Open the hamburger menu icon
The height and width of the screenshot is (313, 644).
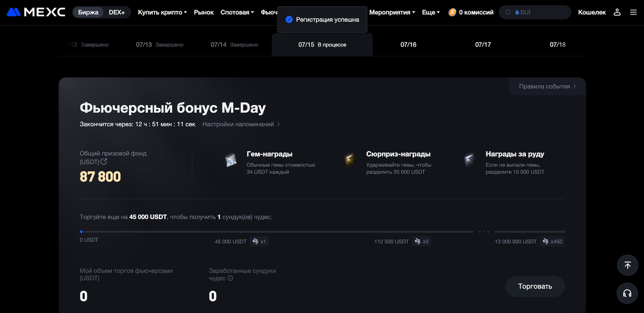click(633, 12)
